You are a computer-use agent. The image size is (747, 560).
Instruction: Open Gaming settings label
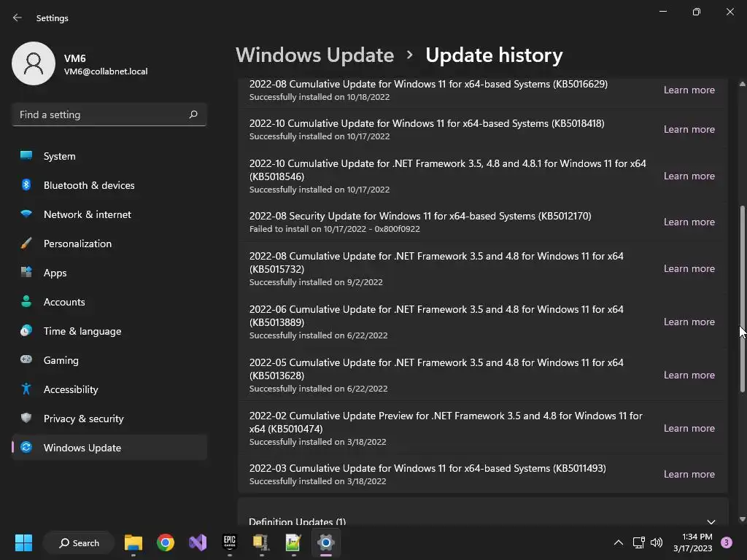(x=61, y=360)
